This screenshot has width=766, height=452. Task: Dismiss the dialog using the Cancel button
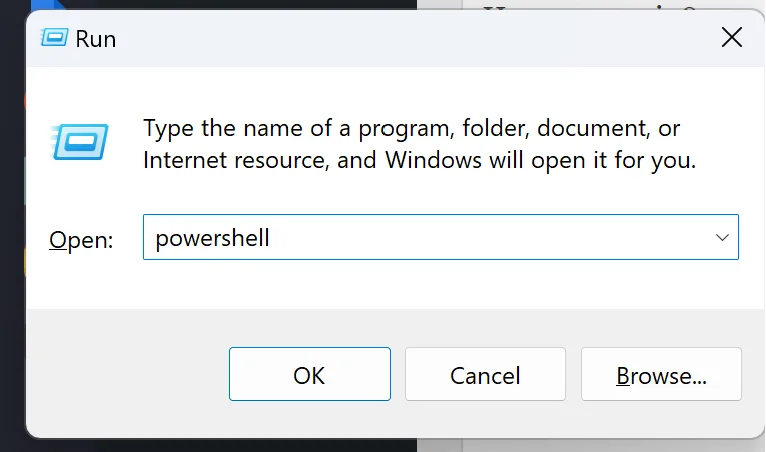[x=485, y=375]
